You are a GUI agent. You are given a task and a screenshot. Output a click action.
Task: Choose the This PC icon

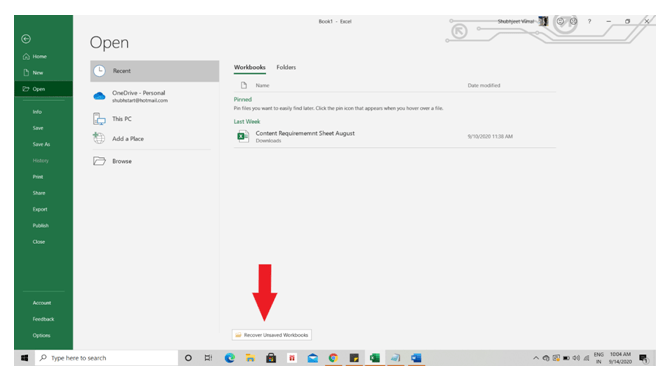(x=99, y=119)
